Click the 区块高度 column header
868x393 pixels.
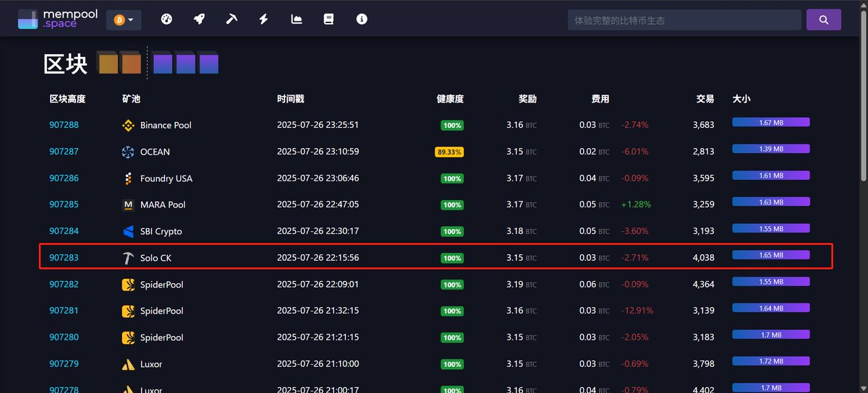[x=67, y=99]
